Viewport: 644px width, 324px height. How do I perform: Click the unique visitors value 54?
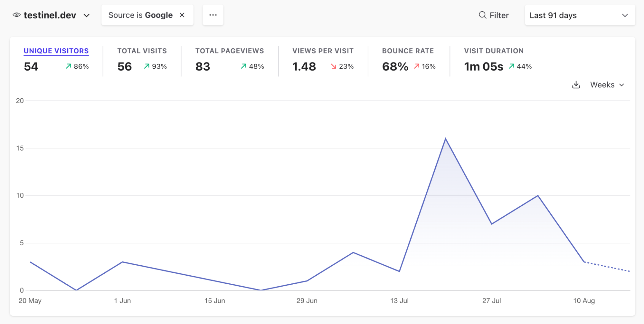[x=31, y=66]
